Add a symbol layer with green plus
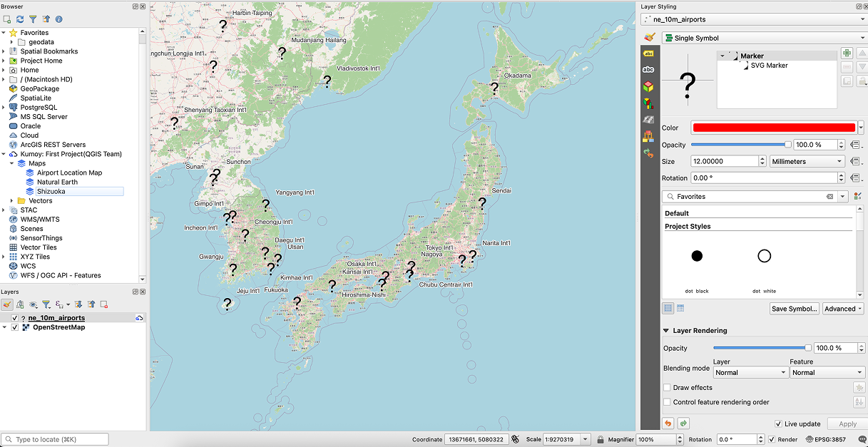868x447 pixels. pyautogui.click(x=847, y=53)
